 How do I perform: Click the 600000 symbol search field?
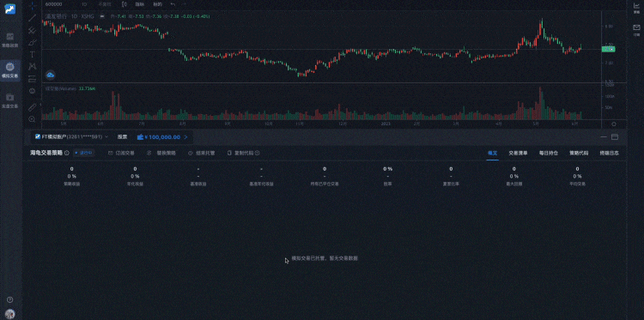point(54,4)
